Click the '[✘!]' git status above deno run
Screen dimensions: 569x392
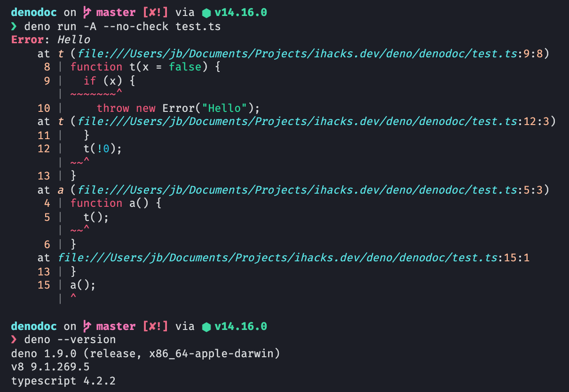coord(155,13)
